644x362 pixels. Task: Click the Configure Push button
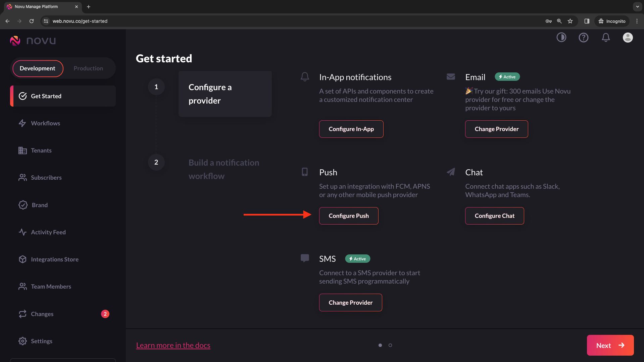point(349,216)
